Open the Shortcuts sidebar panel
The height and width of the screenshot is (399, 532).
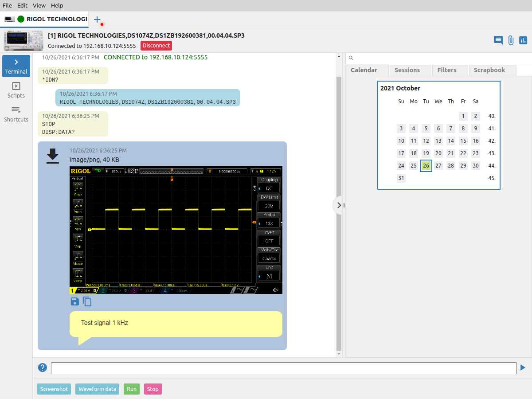(x=16, y=114)
